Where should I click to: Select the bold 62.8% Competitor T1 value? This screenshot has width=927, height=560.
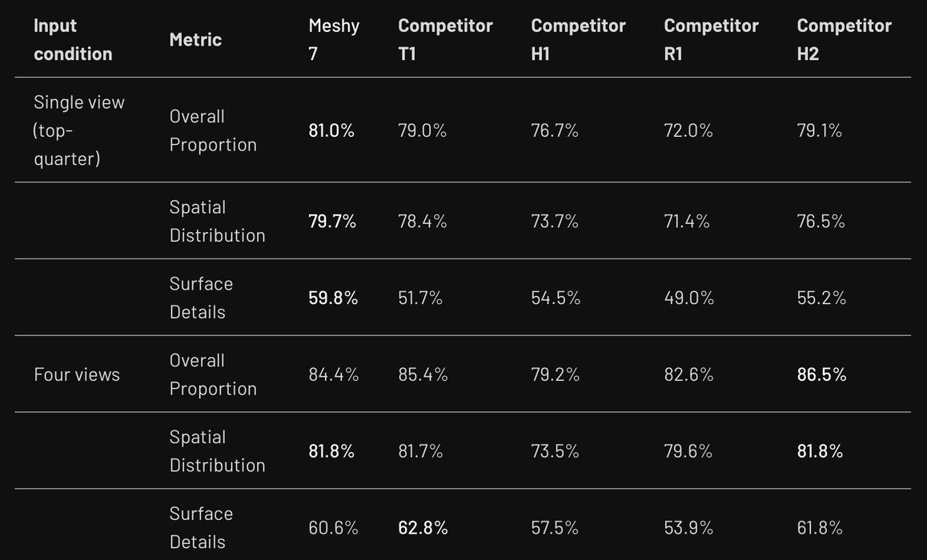point(423,527)
